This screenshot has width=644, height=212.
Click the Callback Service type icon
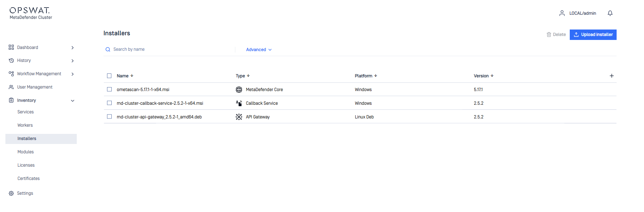click(x=239, y=103)
